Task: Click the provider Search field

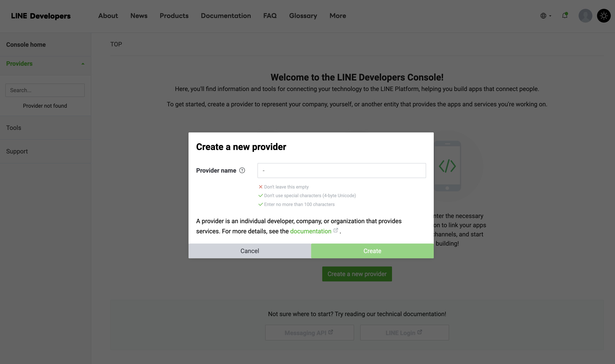Action: click(45, 90)
